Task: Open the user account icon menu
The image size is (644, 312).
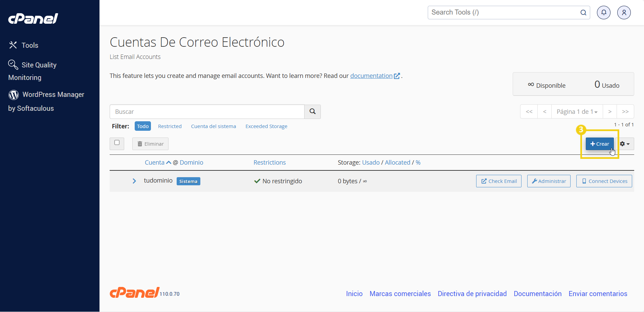Action: coord(624,13)
